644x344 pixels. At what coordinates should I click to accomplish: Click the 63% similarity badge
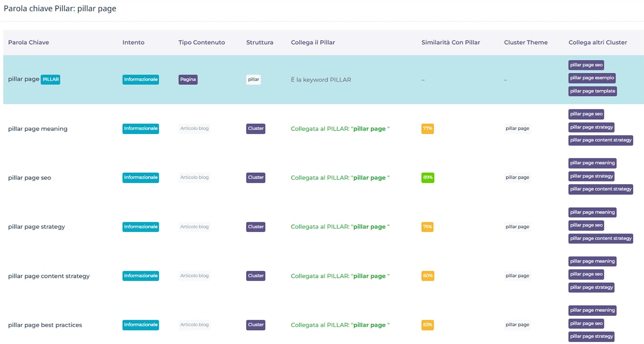[x=428, y=325]
